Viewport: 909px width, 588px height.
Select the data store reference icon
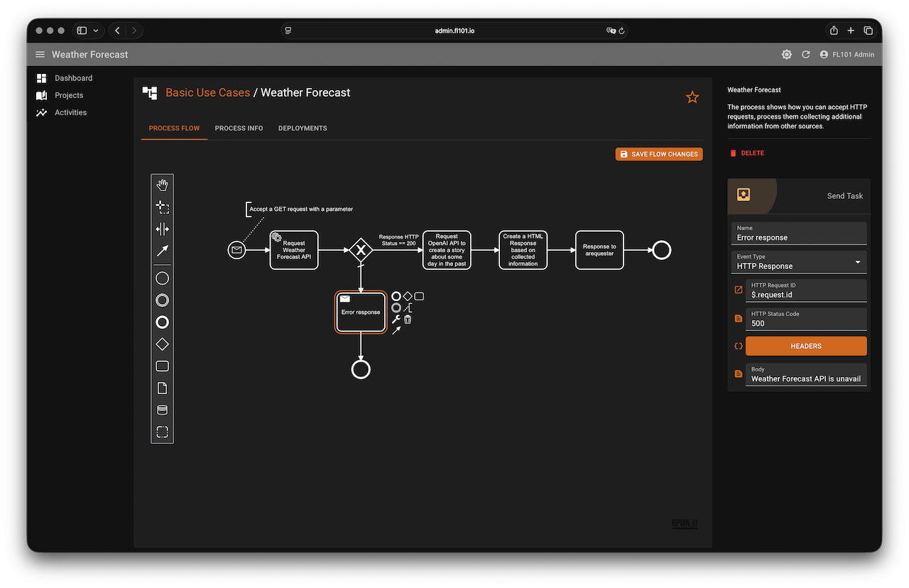(162, 410)
